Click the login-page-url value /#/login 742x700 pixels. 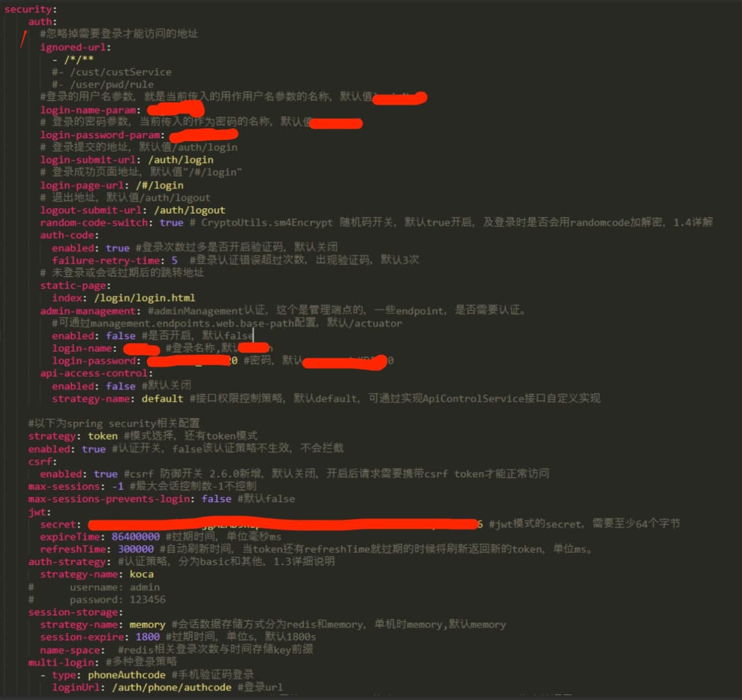[x=160, y=185]
